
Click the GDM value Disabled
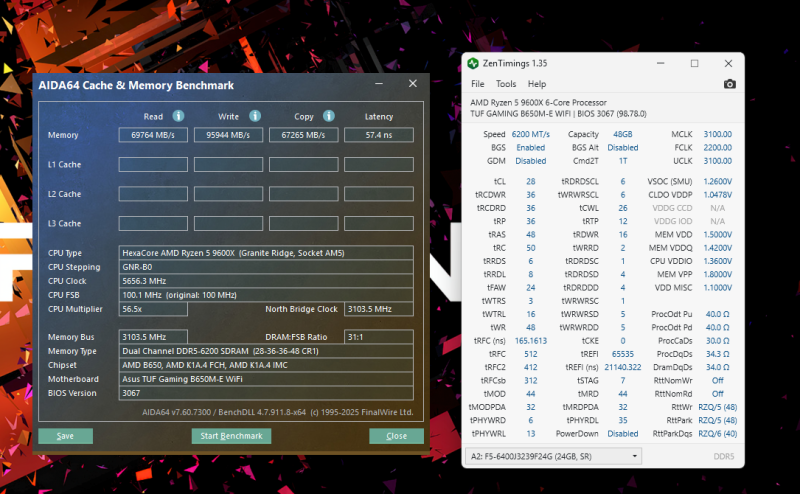coord(531,161)
